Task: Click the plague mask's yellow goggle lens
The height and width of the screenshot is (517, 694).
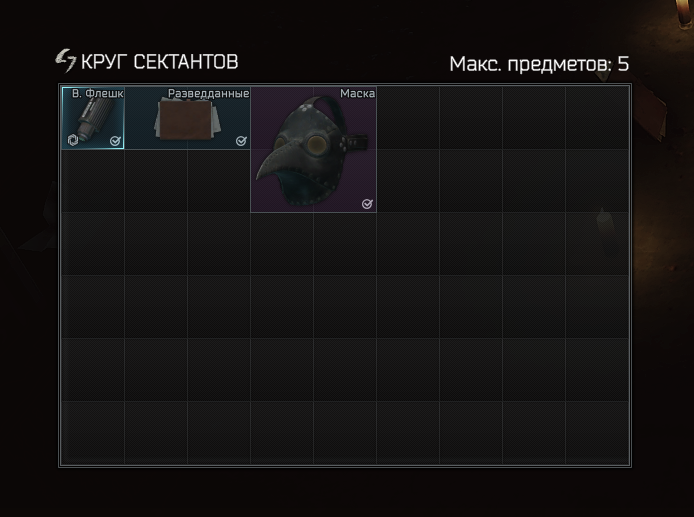Action: coord(315,144)
